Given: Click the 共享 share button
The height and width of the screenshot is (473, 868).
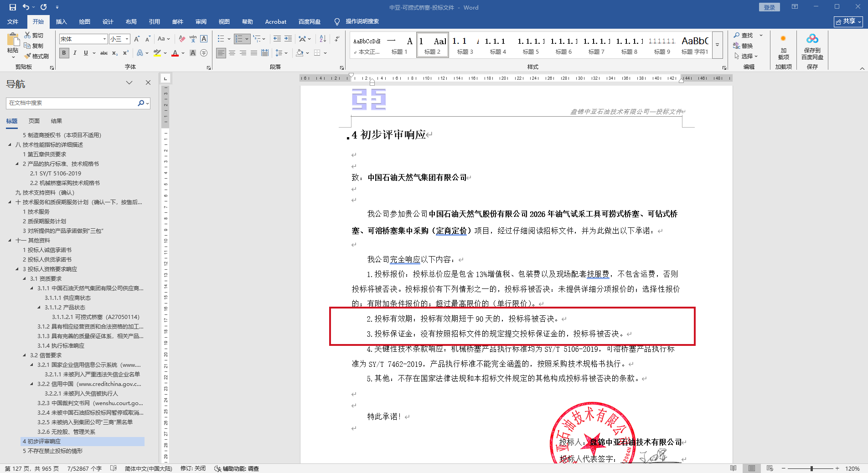Looking at the screenshot, I should (x=848, y=21).
